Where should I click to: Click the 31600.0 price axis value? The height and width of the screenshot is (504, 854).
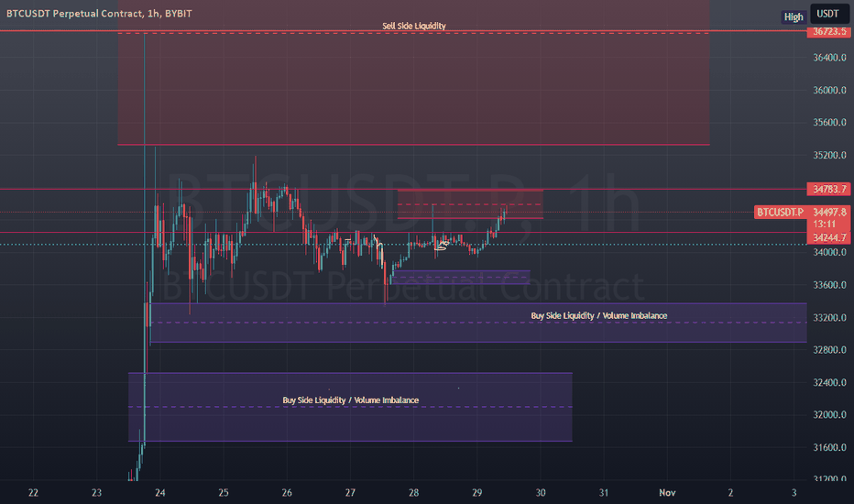pos(829,447)
